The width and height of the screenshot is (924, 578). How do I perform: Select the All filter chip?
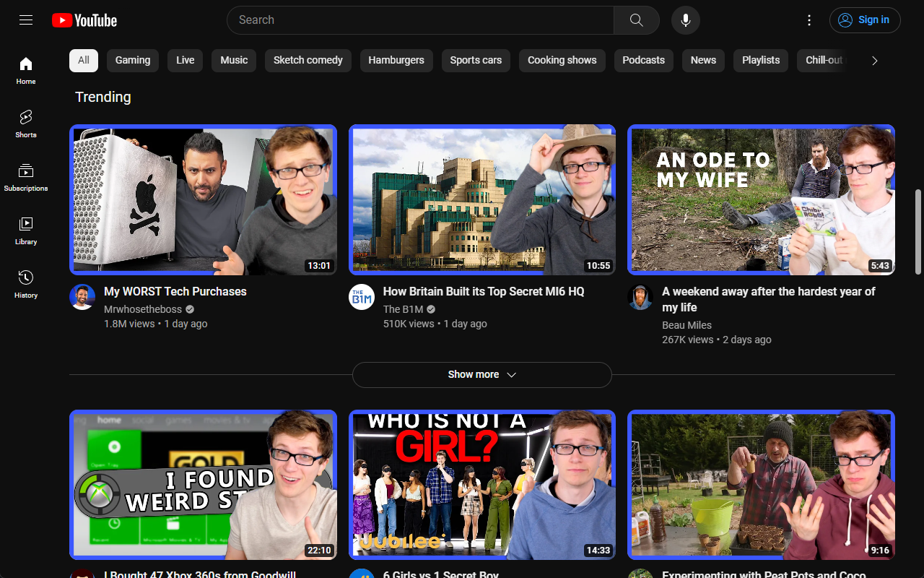pos(84,61)
